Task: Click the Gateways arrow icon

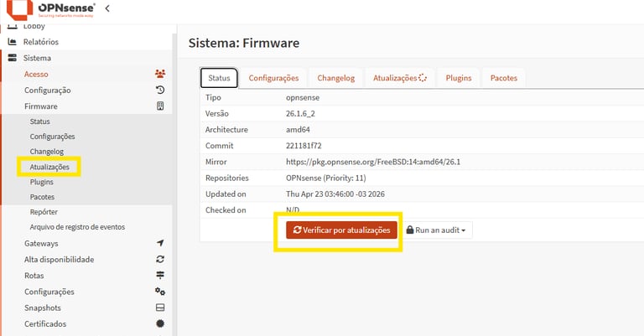Action: 160,243
